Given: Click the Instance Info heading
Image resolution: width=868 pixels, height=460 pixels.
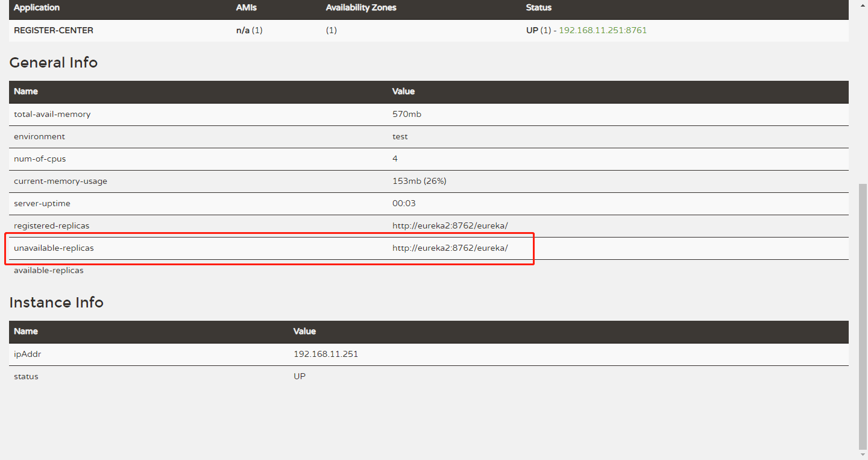Looking at the screenshot, I should click(x=57, y=303).
